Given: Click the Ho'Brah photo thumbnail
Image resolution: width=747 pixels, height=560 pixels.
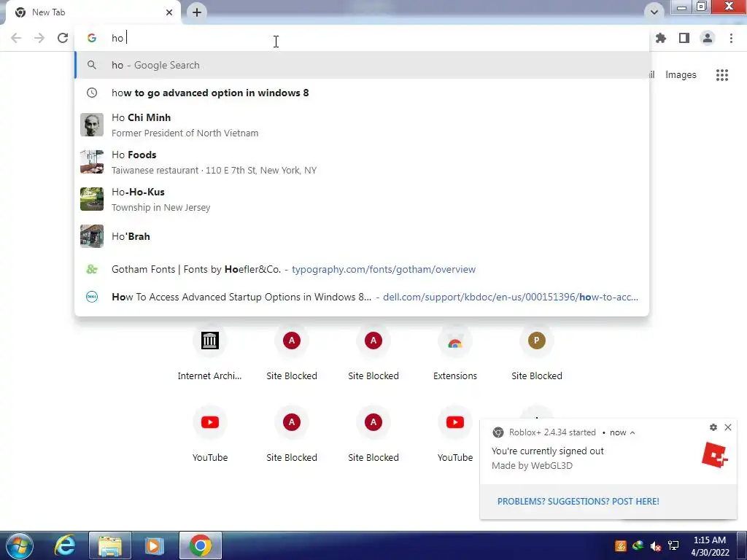Looking at the screenshot, I should pos(91,236).
